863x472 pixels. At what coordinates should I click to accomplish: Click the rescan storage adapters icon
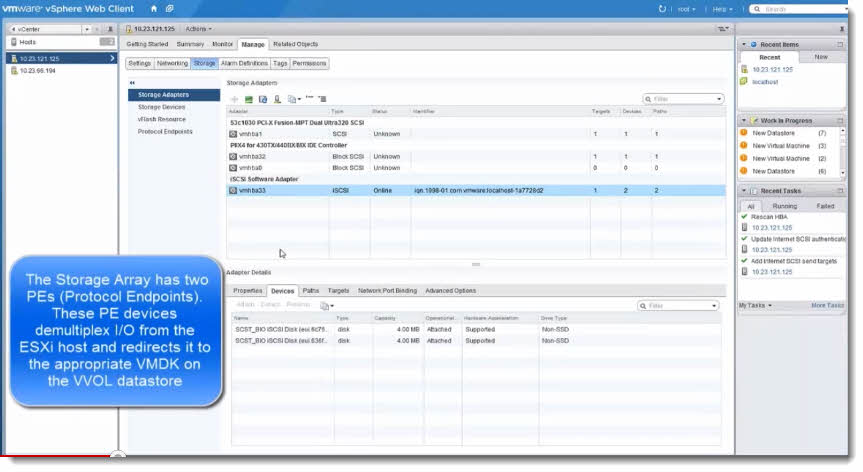[263, 99]
